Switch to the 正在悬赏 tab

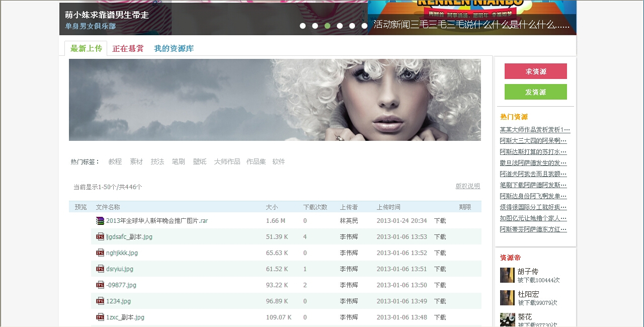click(128, 49)
